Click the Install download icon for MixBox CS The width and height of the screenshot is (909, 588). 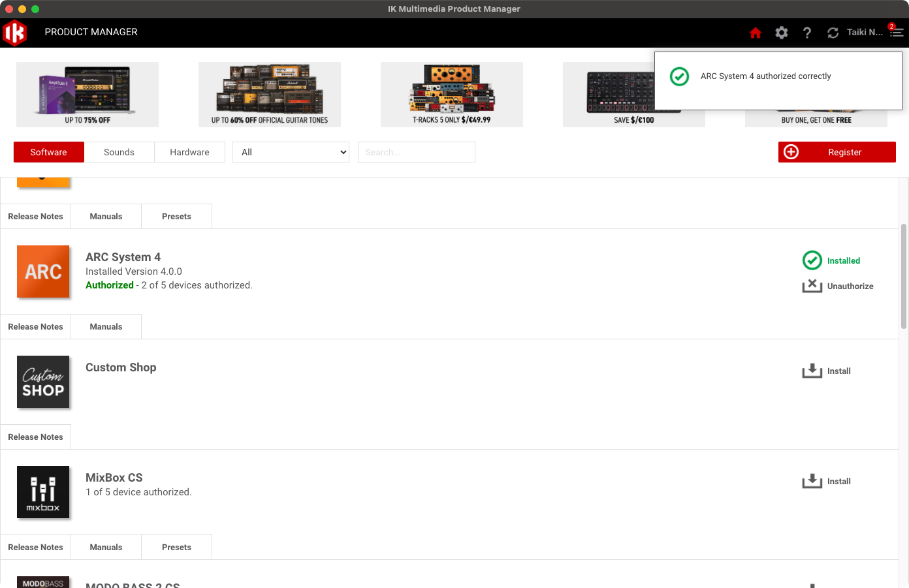coord(812,481)
